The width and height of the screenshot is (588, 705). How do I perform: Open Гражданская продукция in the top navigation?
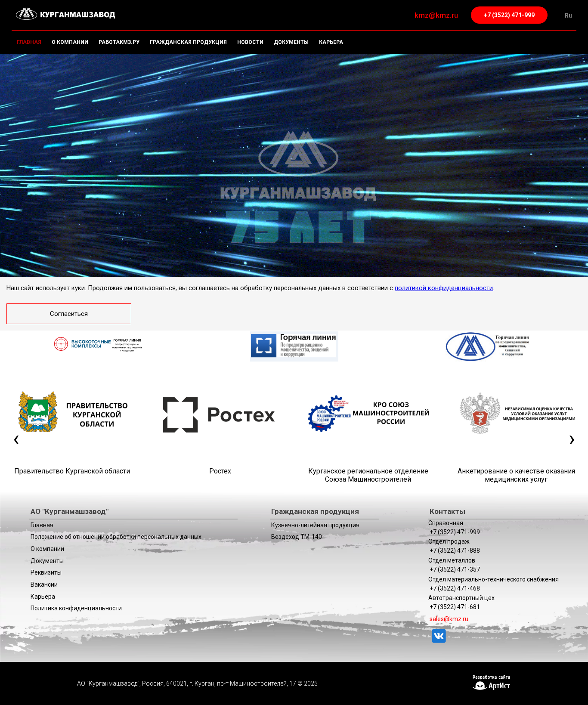point(188,42)
